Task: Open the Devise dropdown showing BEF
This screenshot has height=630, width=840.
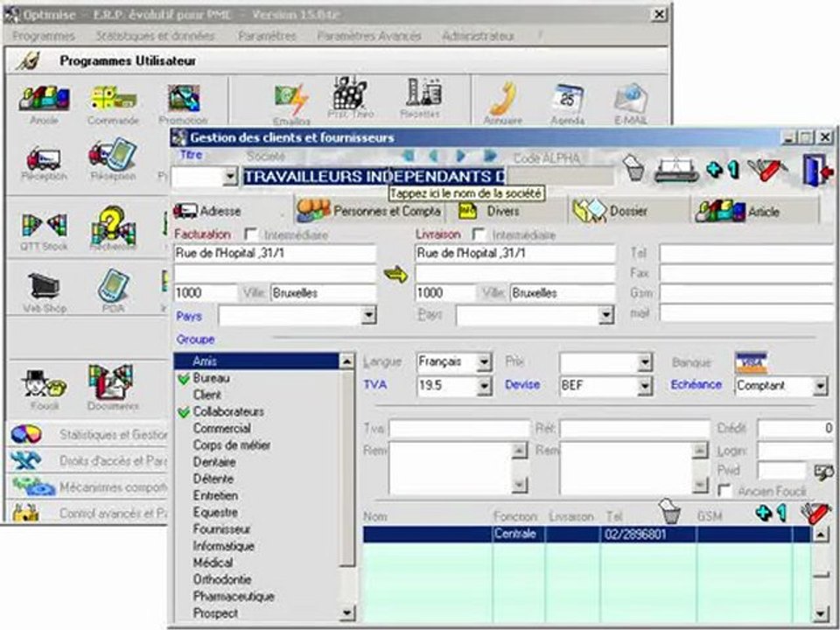Action: (645, 385)
